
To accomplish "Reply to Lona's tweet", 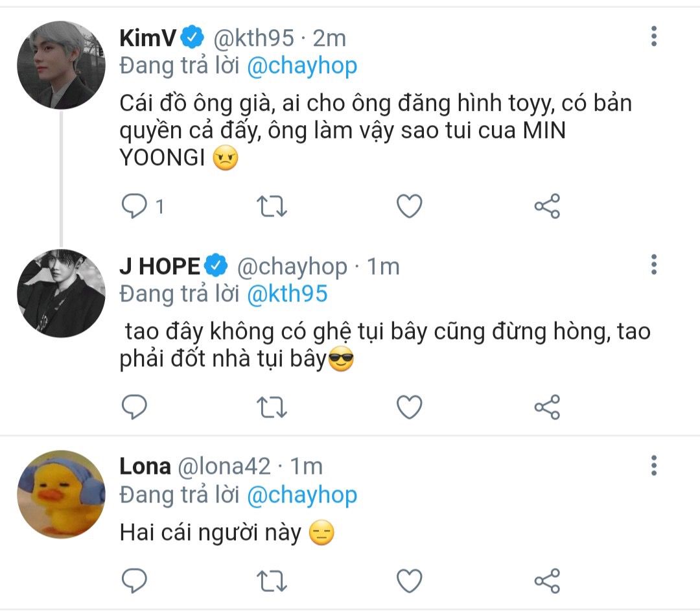I will pyautogui.click(x=134, y=581).
